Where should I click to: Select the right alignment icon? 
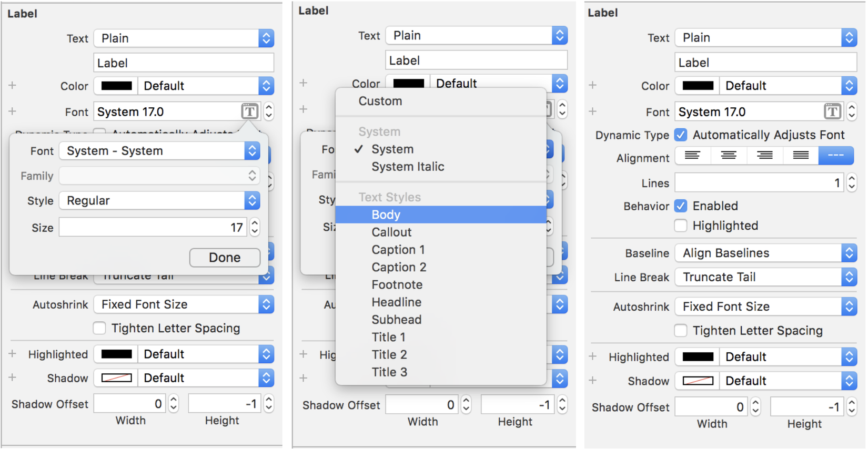tap(765, 156)
